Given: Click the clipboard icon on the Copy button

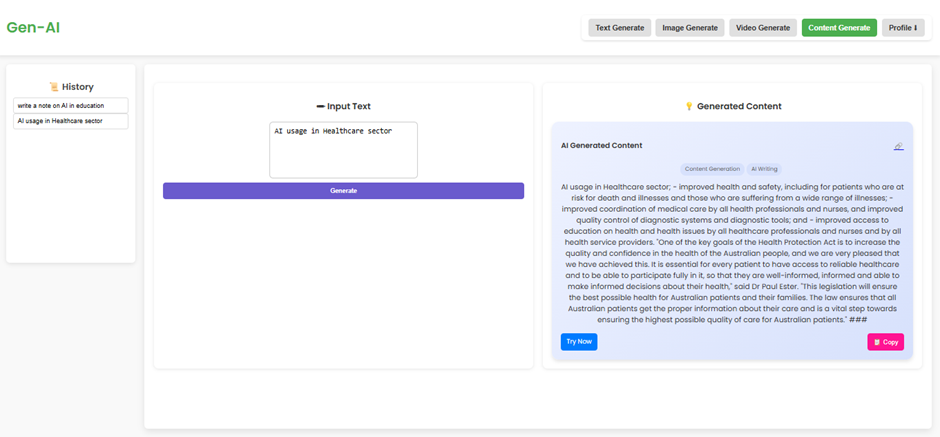Looking at the screenshot, I should click(877, 342).
